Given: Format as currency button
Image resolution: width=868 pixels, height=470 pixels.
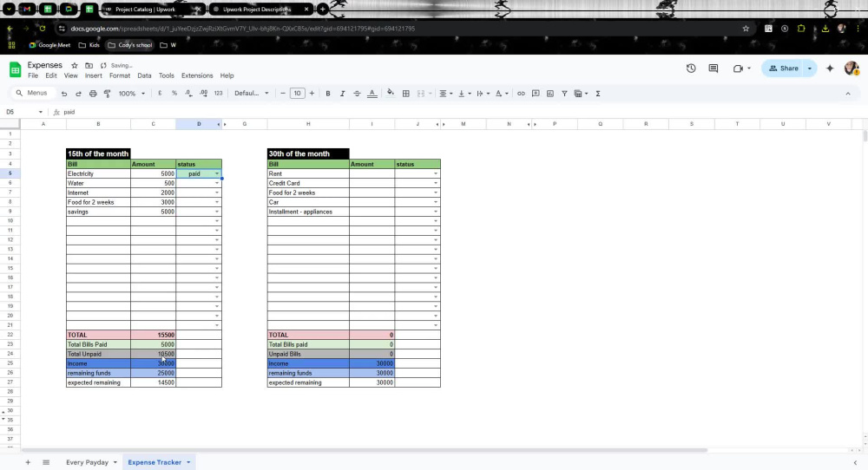Looking at the screenshot, I should pos(160,94).
